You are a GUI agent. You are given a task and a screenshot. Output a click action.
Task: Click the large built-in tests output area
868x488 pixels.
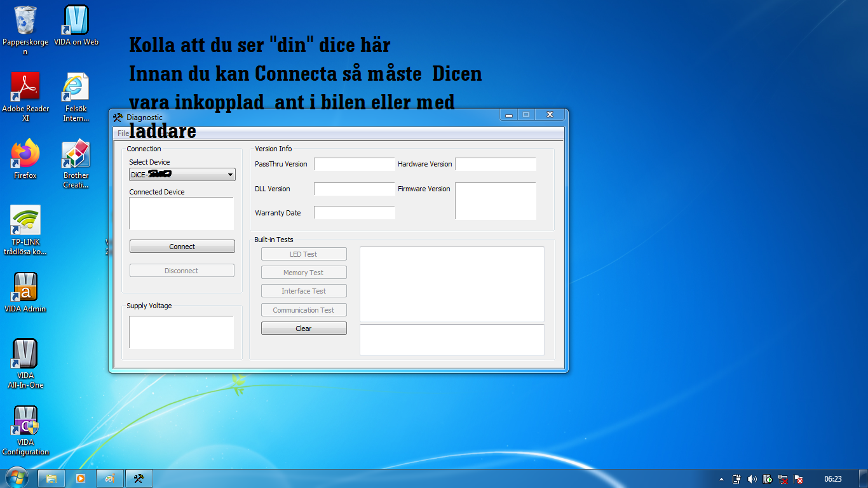click(452, 284)
